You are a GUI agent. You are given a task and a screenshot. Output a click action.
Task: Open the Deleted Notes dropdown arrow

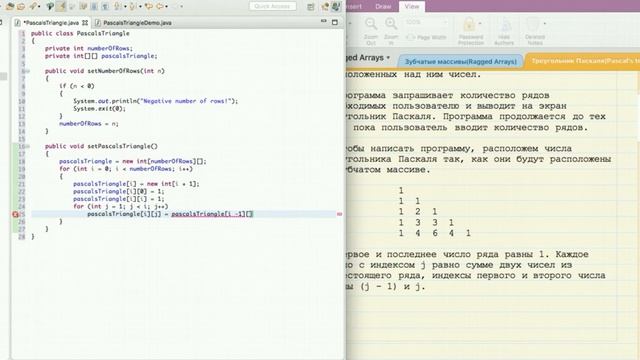point(544,24)
